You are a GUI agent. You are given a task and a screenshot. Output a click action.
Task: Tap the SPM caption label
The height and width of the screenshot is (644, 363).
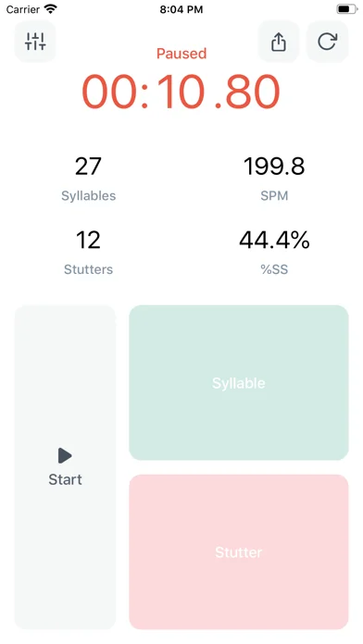click(x=274, y=195)
